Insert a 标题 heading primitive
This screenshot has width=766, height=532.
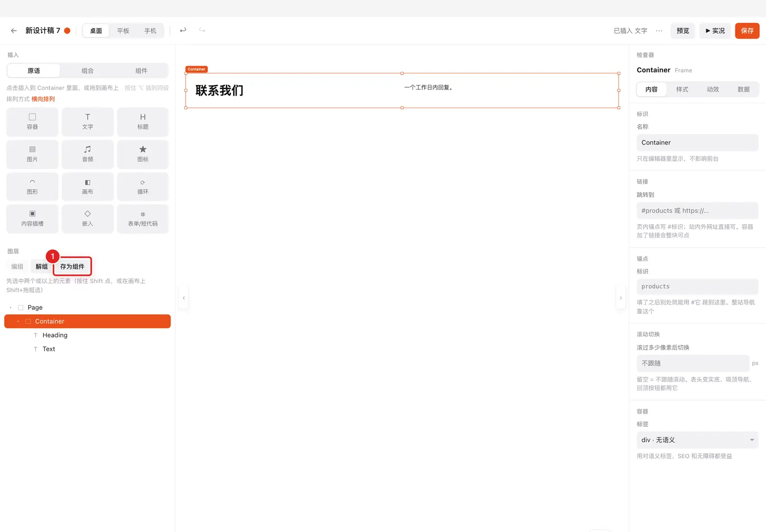tap(143, 122)
